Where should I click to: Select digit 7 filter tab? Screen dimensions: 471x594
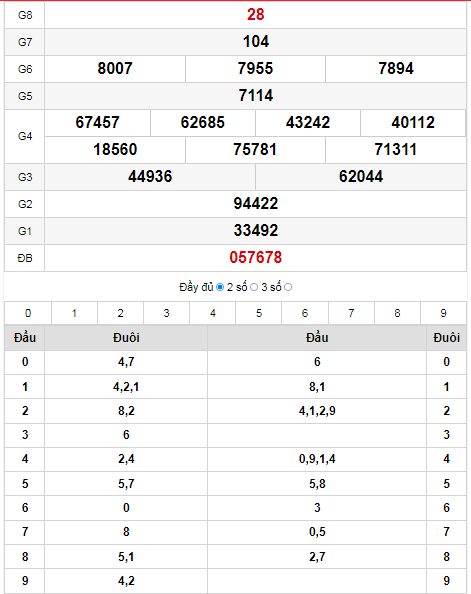tap(351, 313)
